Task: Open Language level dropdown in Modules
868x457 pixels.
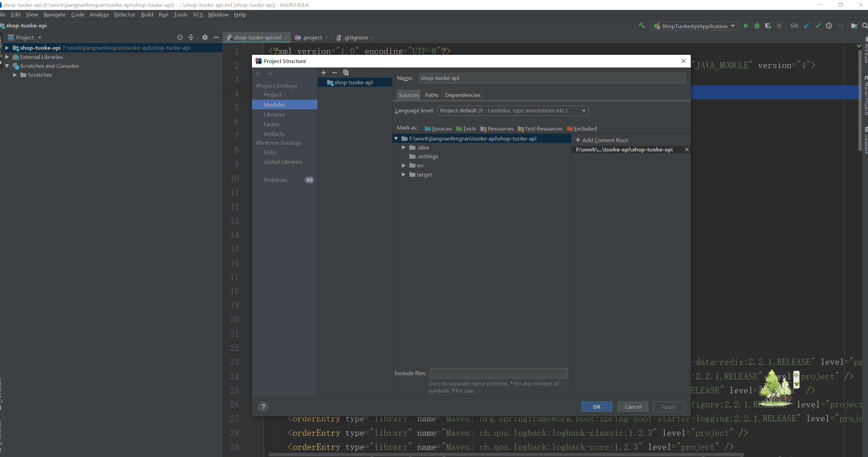Action: click(x=512, y=110)
